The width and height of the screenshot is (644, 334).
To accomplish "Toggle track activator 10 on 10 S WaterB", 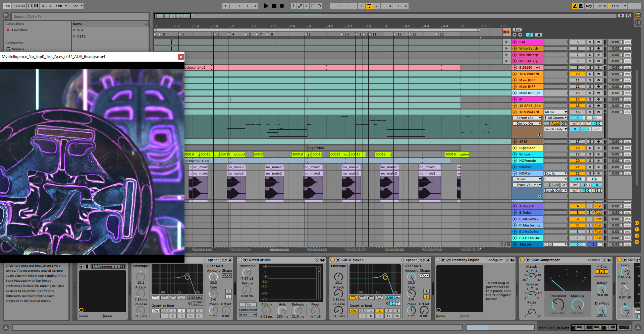I will 578,74.
